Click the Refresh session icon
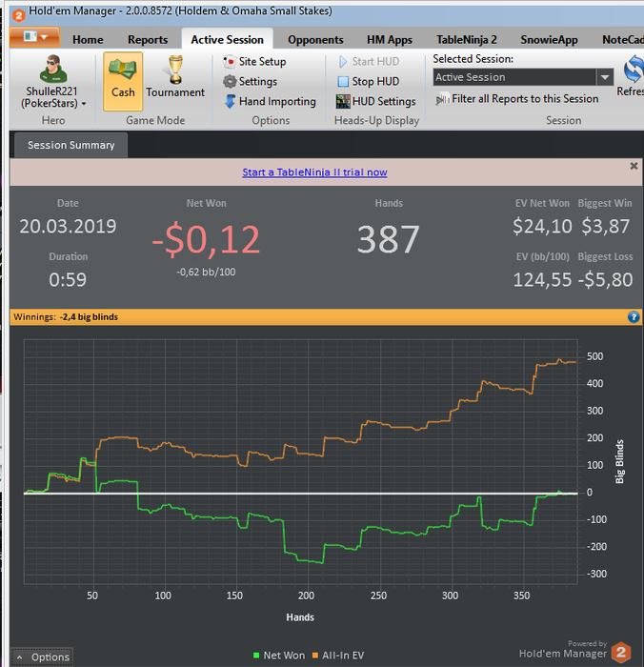This screenshot has height=667, width=644. (634, 70)
